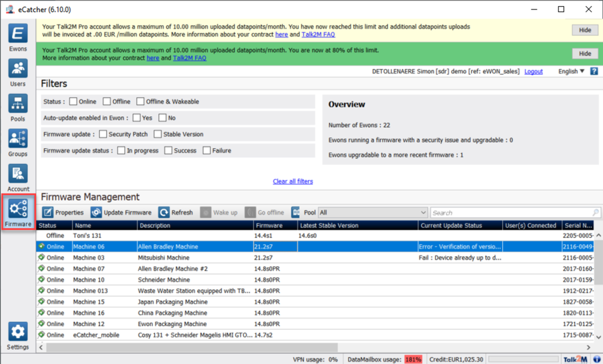Tick the Failure update status checkbox
The height and width of the screenshot is (364, 603).
[x=207, y=151]
